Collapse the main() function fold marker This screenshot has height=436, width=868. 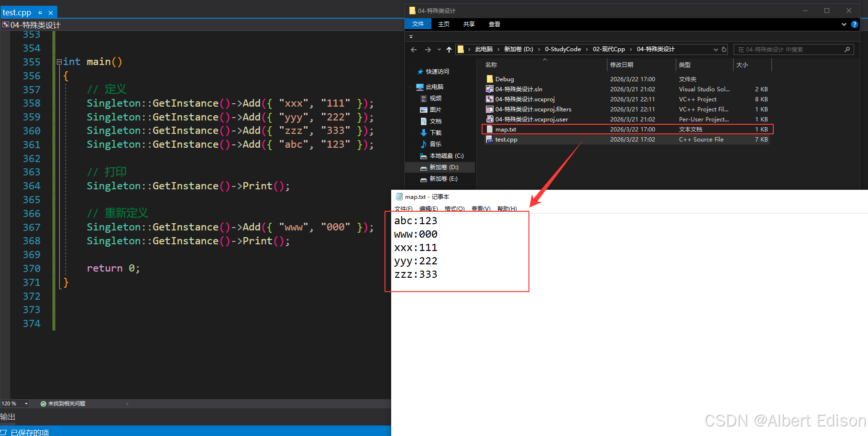59,62
